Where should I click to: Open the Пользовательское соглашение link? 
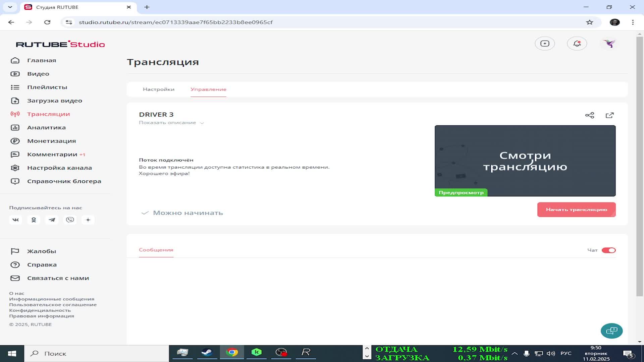(53, 305)
